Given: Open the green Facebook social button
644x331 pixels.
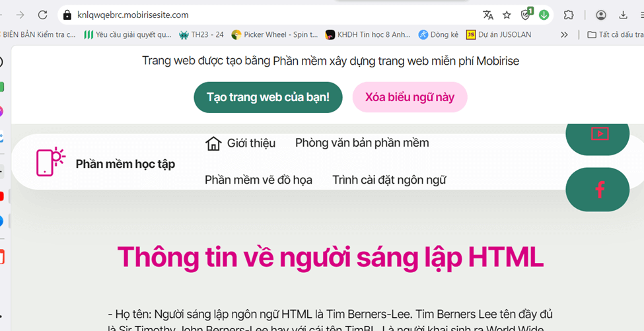Looking at the screenshot, I should (x=598, y=190).
